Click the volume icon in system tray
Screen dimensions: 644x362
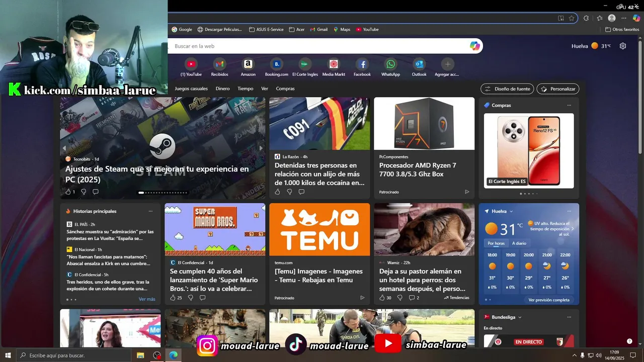[x=598, y=355]
